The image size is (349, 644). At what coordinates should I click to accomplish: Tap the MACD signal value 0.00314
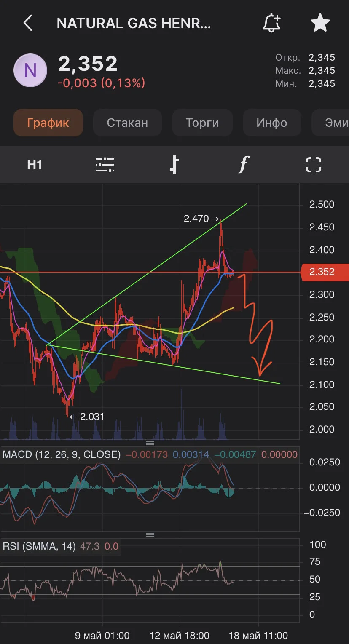pos(191,454)
